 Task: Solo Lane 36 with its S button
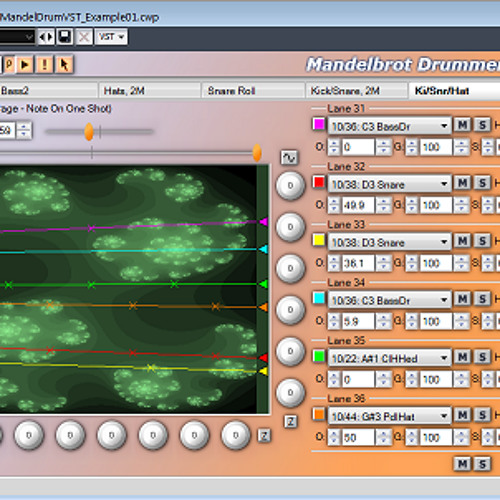[x=482, y=415]
